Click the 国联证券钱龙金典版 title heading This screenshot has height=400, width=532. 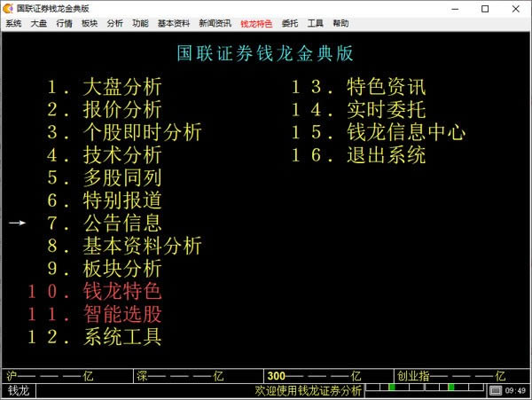coord(265,53)
